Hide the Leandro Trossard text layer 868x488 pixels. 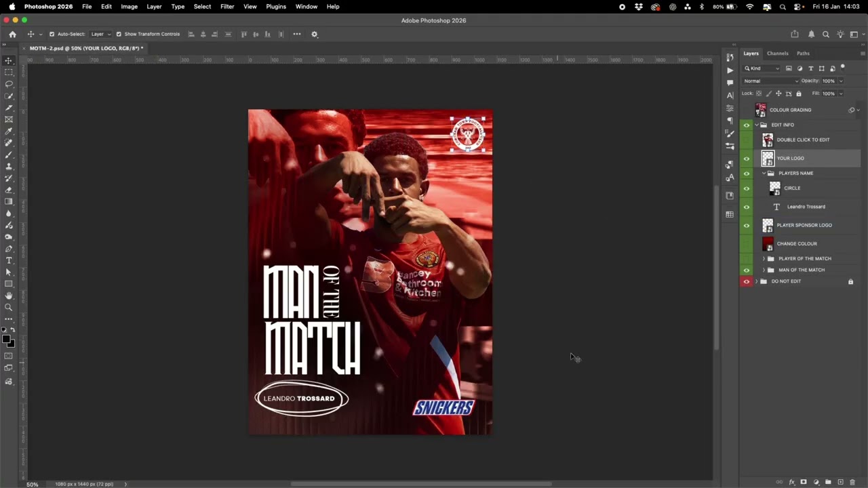click(747, 207)
